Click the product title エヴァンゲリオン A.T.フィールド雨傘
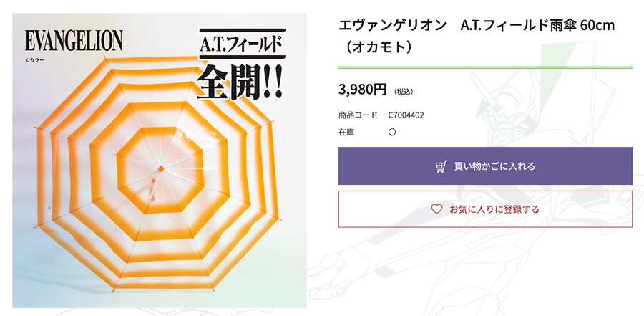The image size is (644, 316). (476, 27)
